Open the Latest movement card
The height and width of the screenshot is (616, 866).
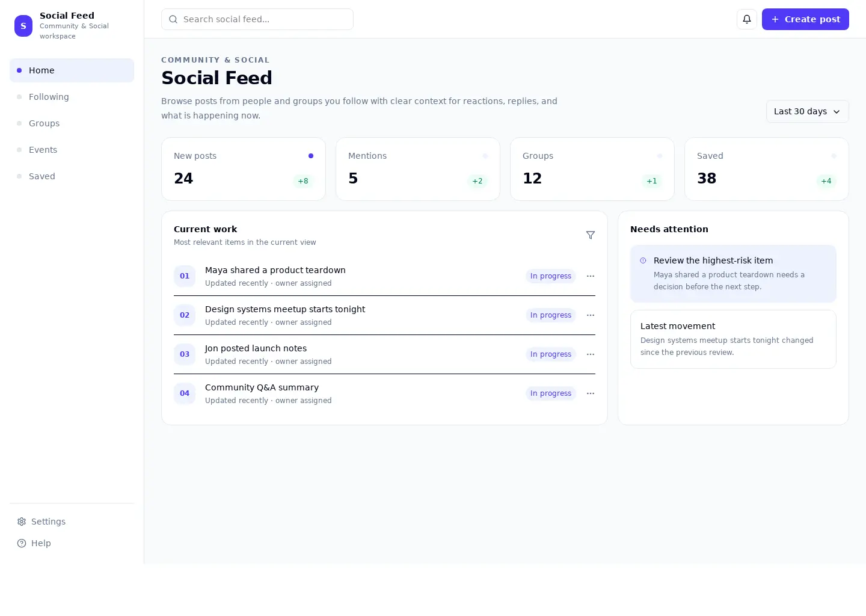[x=733, y=339]
